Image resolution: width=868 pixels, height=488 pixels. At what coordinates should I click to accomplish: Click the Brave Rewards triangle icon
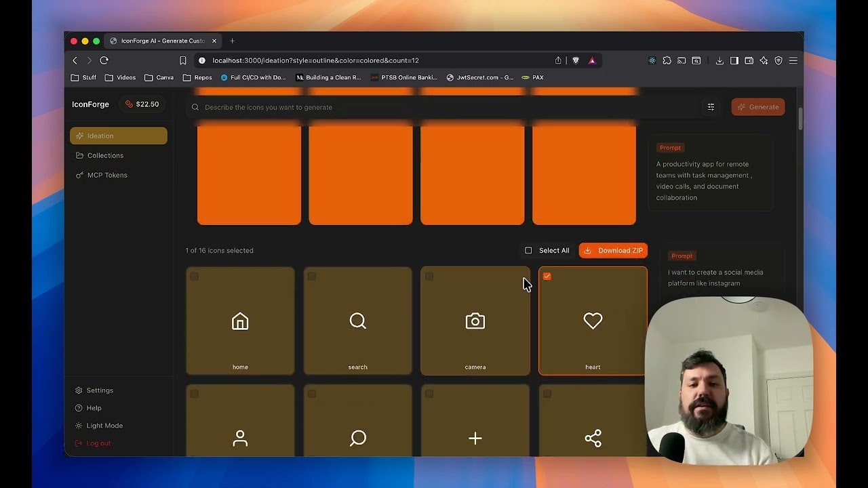592,60
